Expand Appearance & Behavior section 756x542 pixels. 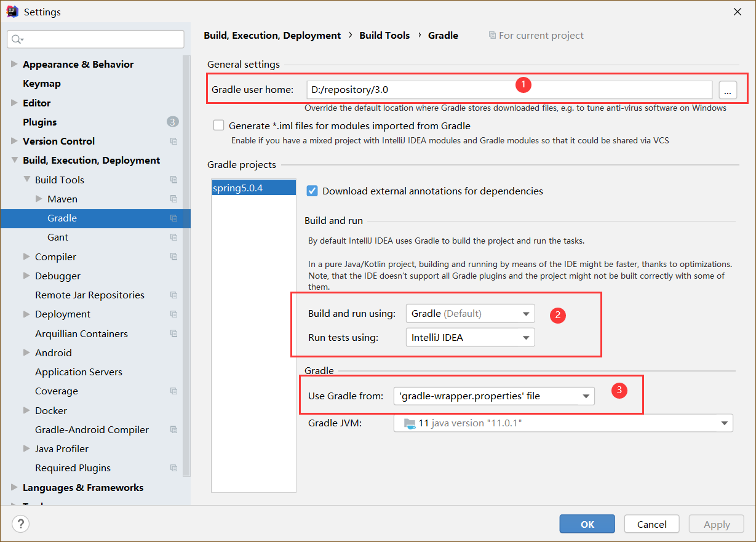tap(15, 64)
